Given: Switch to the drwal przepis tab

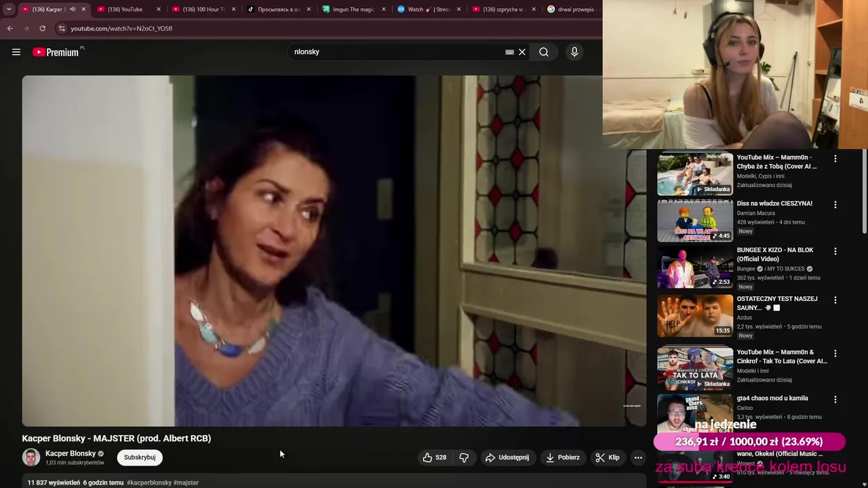Looking at the screenshot, I should 573,9.
